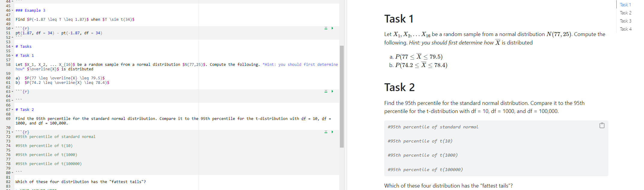The width and height of the screenshot is (644, 190).
Task: Click the rendered 'Task 2' heading in preview
Action: click(399, 87)
